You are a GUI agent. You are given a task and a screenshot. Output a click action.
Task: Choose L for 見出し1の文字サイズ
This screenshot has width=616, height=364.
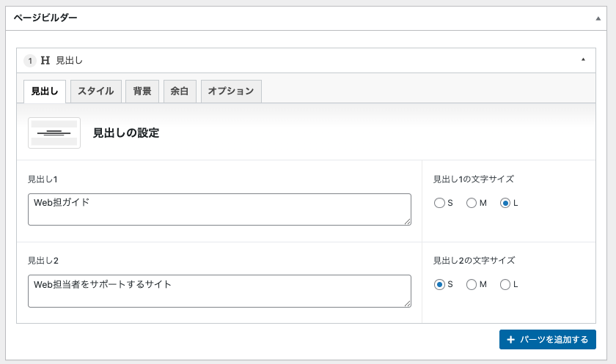tap(505, 203)
